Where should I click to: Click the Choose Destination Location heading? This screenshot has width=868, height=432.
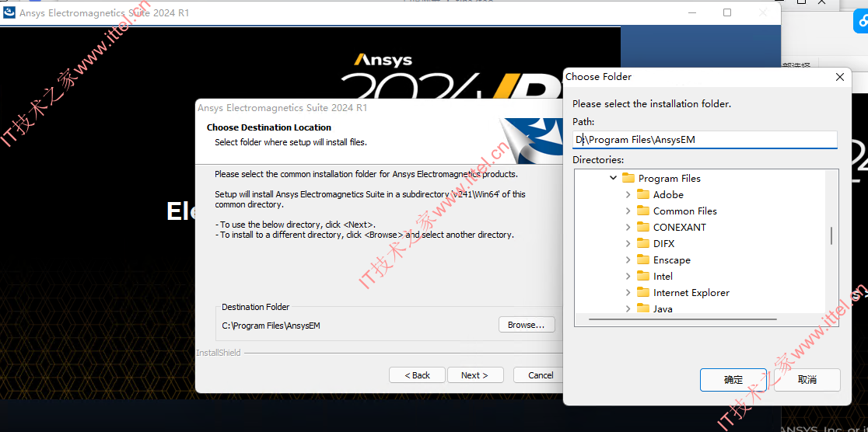269,127
